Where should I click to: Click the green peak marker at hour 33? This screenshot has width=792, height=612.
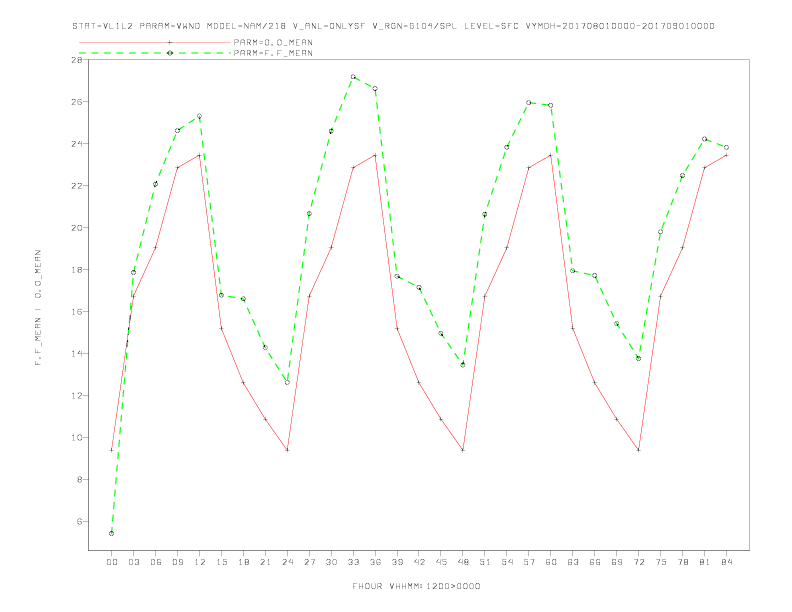point(353,77)
